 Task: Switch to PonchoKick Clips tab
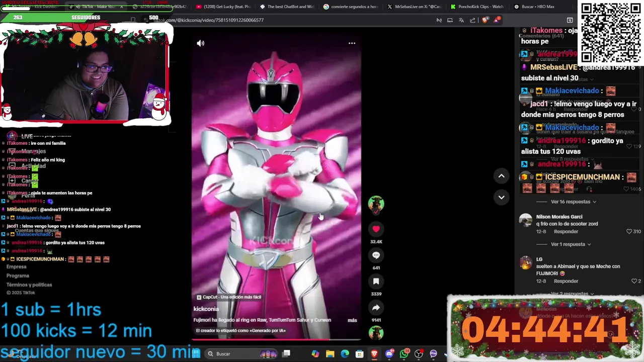coord(477,7)
